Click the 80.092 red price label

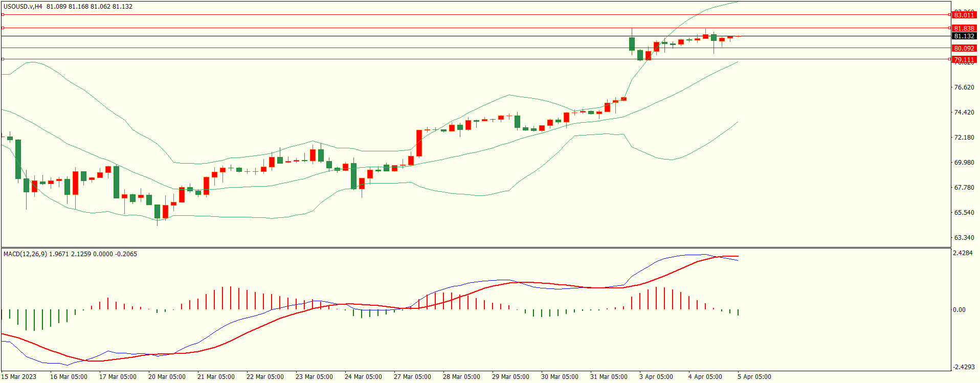[964, 49]
